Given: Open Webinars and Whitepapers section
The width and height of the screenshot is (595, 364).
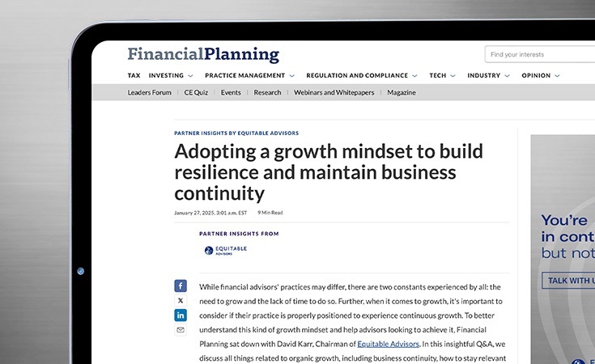Looking at the screenshot, I should [334, 92].
